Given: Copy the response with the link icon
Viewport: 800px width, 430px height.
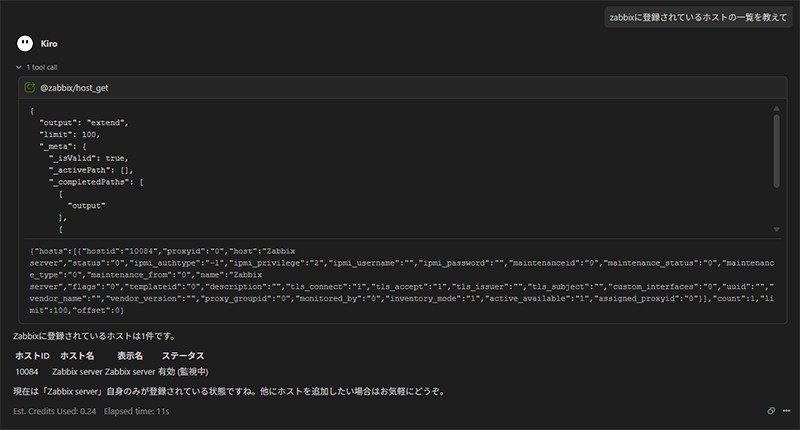Looking at the screenshot, I should pyautogui.click(x=771, y=411).
